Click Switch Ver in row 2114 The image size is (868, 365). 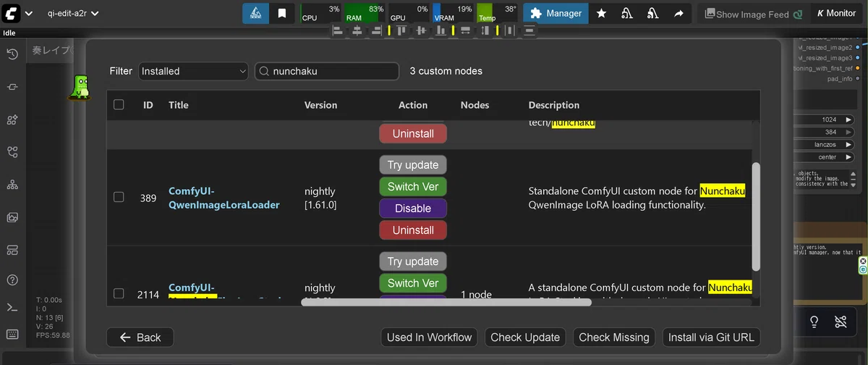[x=413, y=282]
